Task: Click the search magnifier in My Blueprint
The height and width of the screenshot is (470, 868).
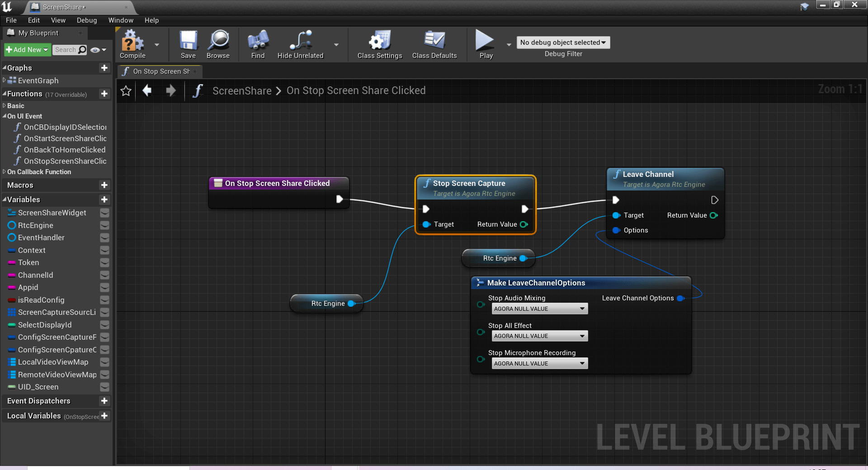Action: [82, 50]
